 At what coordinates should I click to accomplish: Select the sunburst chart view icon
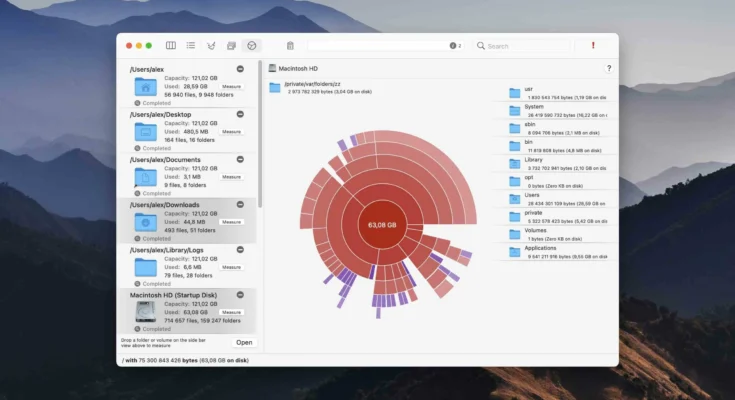(x=252, y=45)
